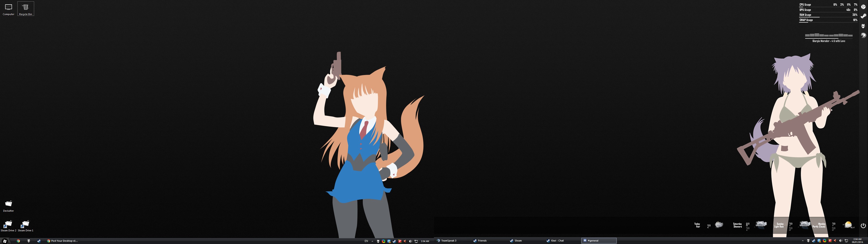
Task: Click network monitor icon in date-side tray
Action: click(x=847, y=241)
